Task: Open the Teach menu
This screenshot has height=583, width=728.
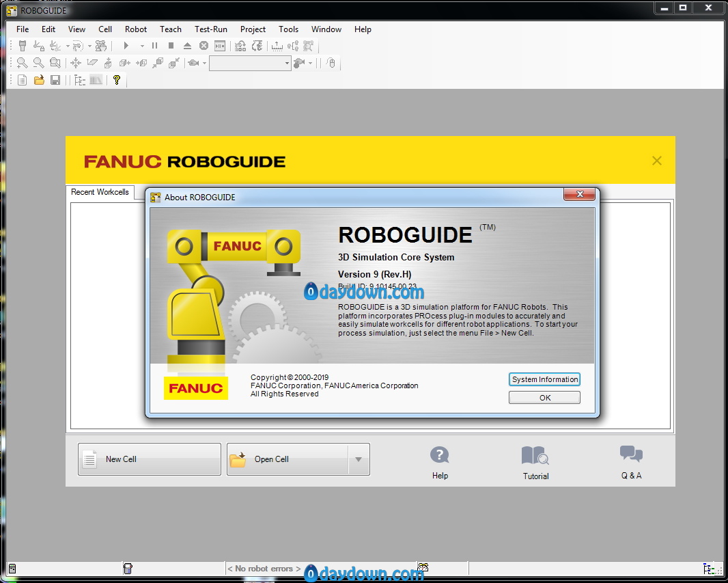Action: click(x=171, y=29)
